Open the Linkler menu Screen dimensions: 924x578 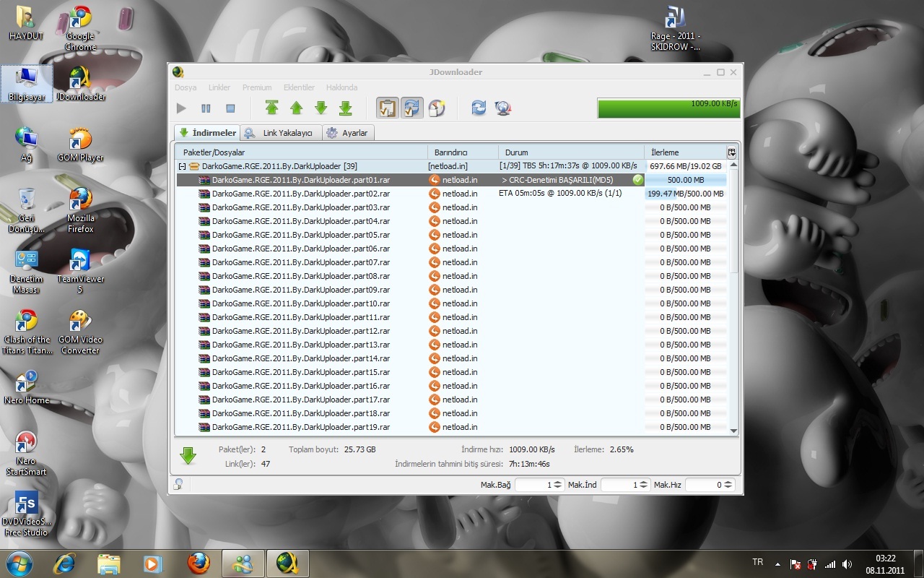[219, 87]
